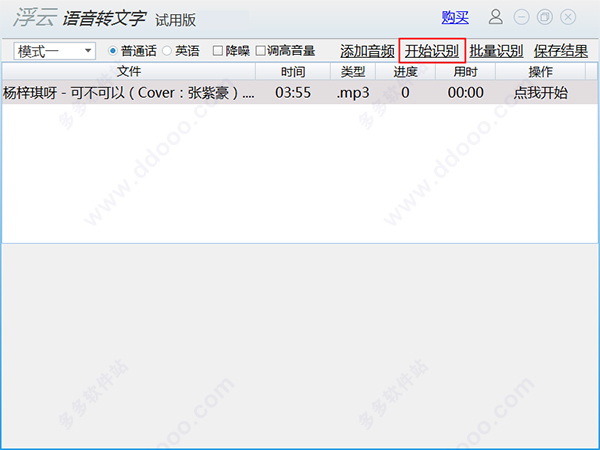Sort by the 文件 column header

pos(129,72)
